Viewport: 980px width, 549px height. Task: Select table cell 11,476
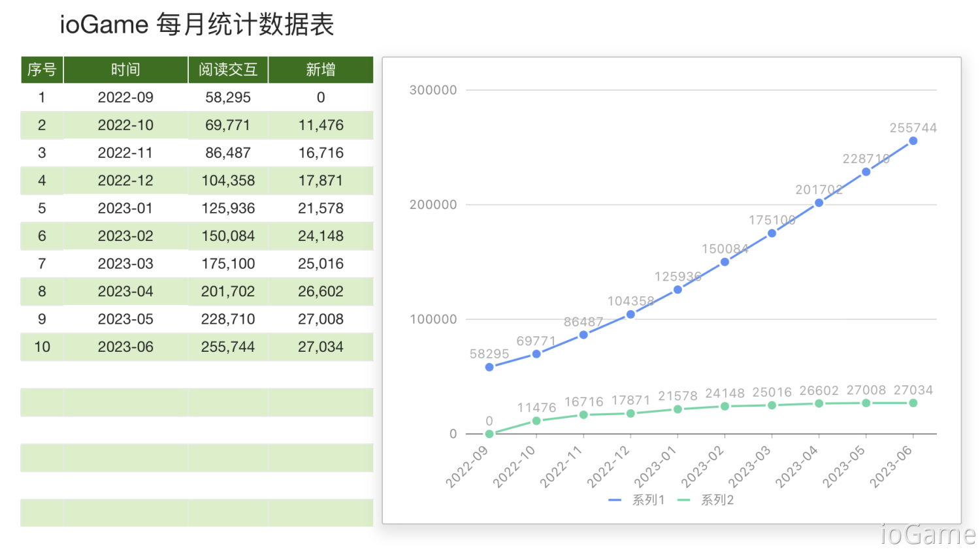321,125
